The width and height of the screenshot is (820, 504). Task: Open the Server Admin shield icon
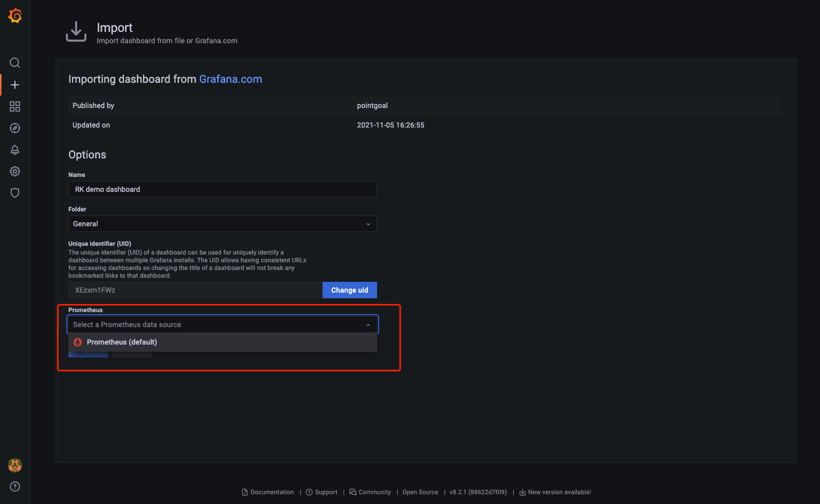coord(15,193)
